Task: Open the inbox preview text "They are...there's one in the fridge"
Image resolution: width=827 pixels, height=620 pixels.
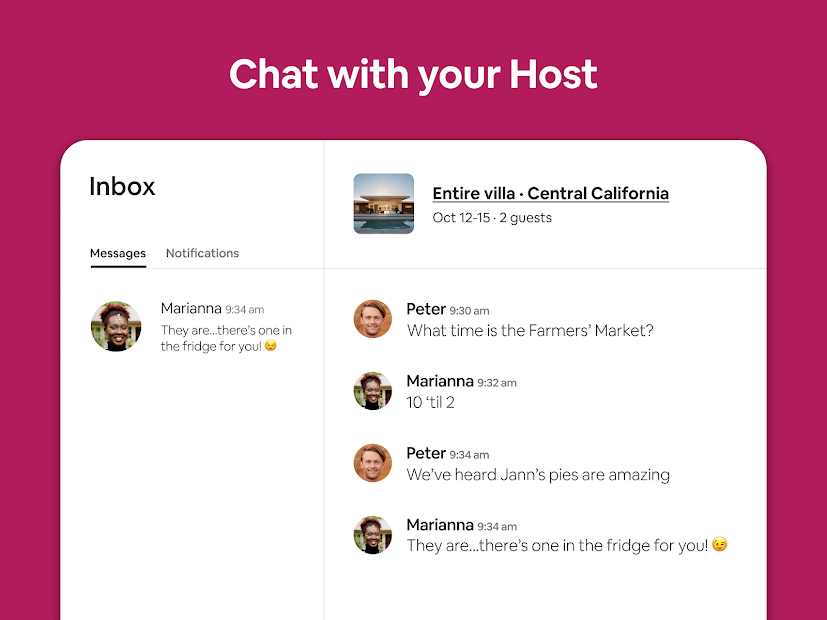Action: (x=226, y=338)
